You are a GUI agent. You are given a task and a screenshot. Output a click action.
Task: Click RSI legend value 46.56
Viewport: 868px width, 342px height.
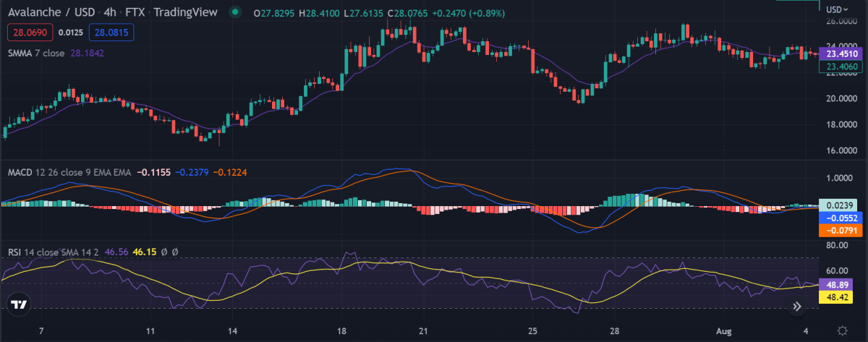(x=116, y=252)
